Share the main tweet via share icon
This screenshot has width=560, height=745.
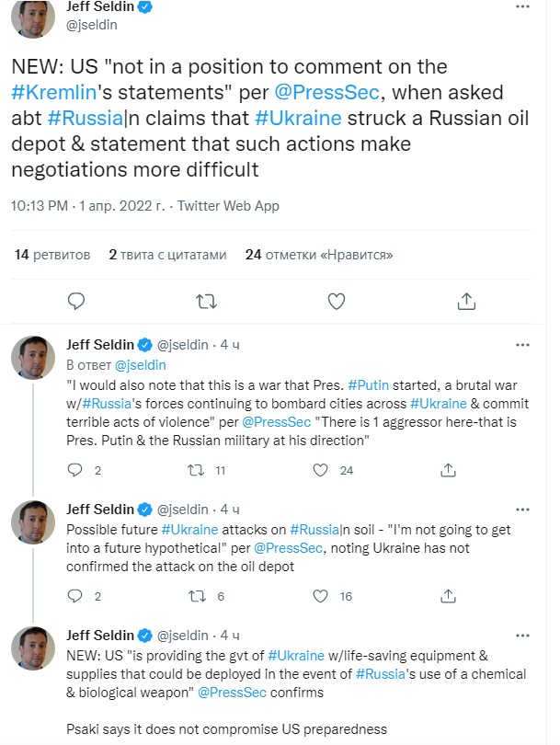[466, 301]
